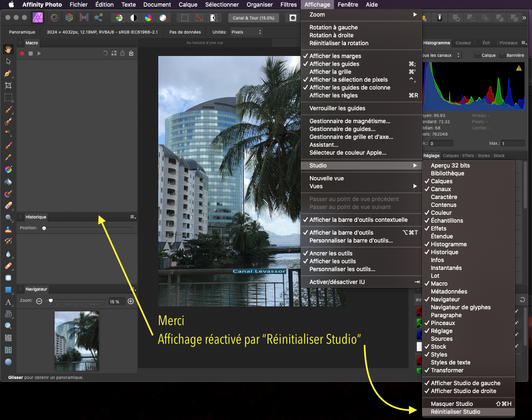Screen dimensions: 532x420
Task: Open the Filtres menu
Action: pyautogui.click(x=288, y=5)
